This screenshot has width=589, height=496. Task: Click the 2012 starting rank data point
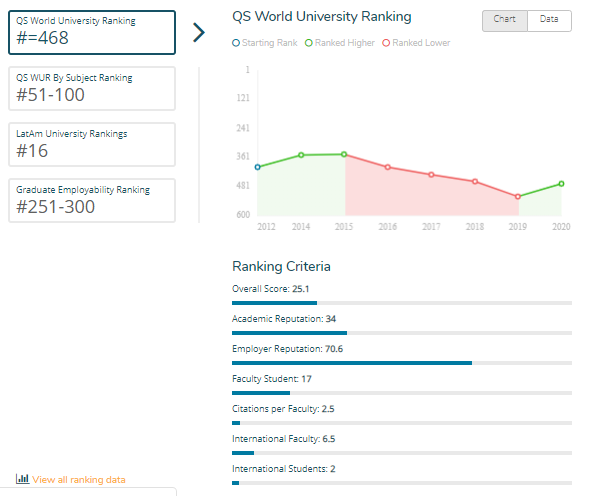pyautogui.click(x=258, y=167)
